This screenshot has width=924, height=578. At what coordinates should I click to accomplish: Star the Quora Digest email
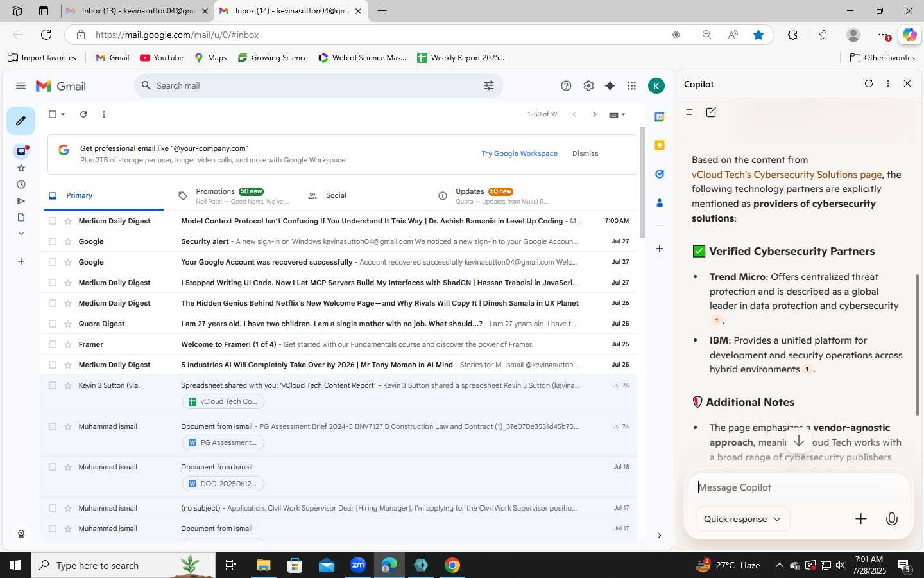coord(68,324)
